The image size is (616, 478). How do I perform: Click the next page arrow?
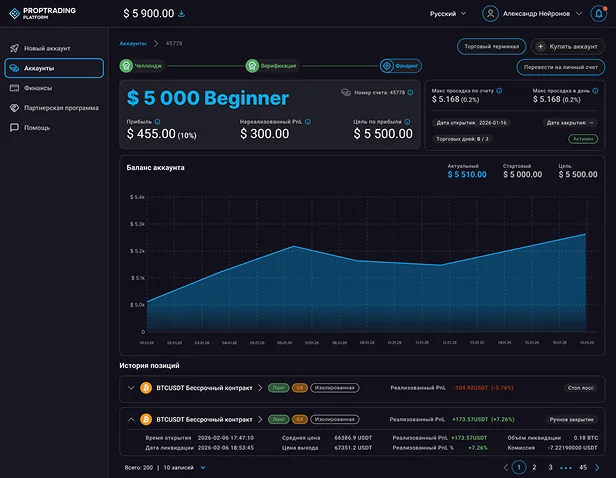coord(597,467)
